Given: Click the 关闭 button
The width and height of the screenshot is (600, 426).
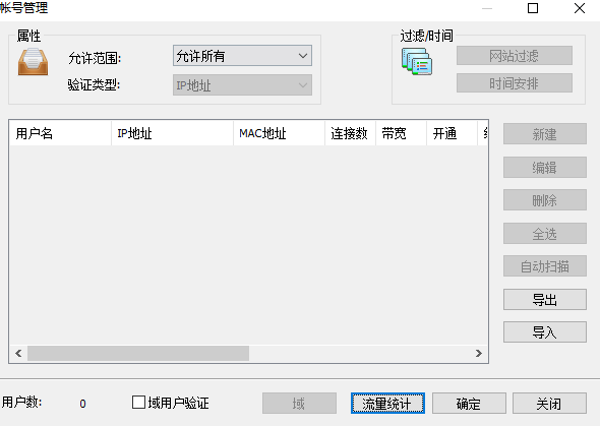Looking at the screenshot, I should coord(549,403).
